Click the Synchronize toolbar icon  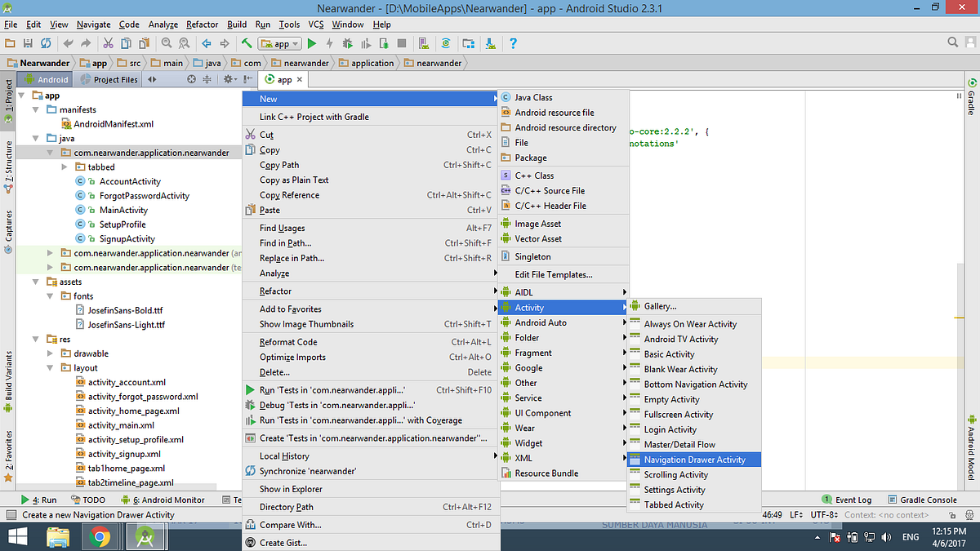[46, 43]
